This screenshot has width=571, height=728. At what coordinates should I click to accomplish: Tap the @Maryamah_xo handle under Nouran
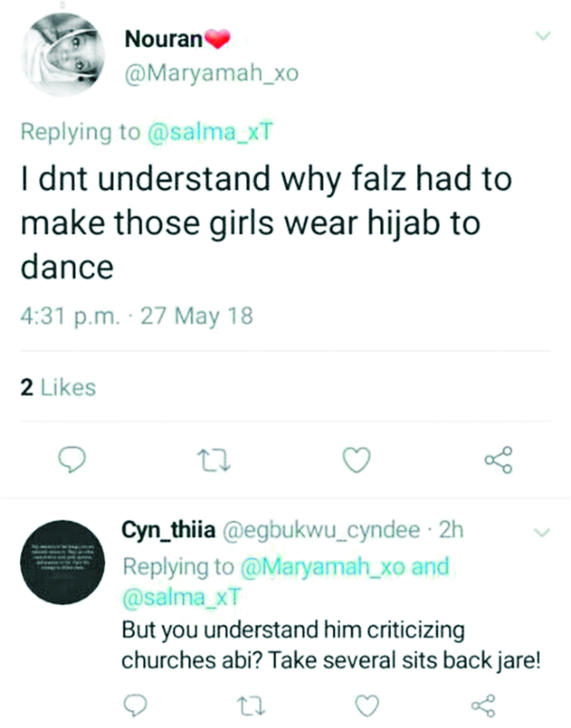coord(211,73)
